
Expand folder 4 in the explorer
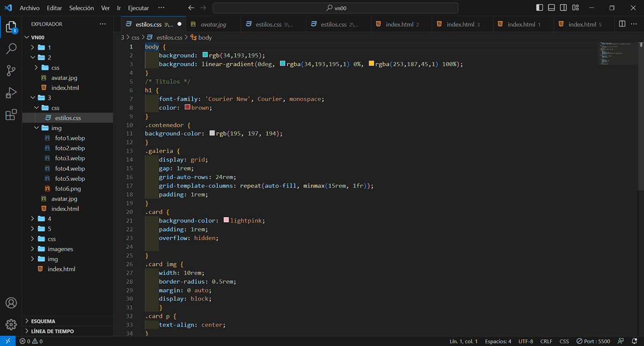49,219
